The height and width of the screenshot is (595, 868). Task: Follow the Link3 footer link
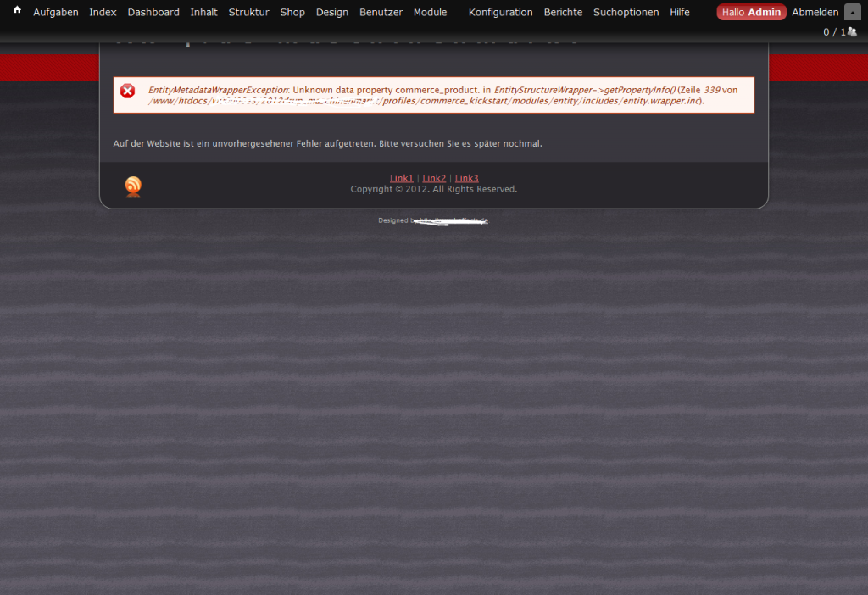(466, 178)
